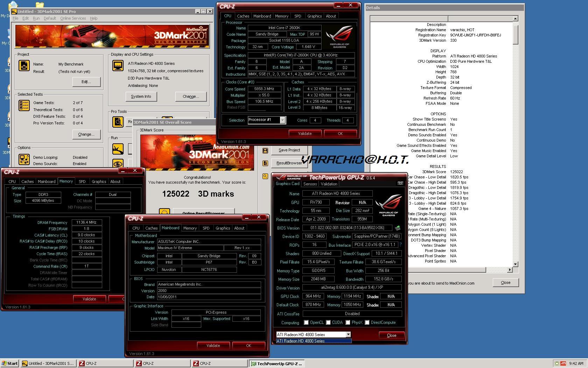Screen dimensions: 588x368
Task: Click the ROG logo in CPU-Z CPU tab
Action: (x=339, y=37)
